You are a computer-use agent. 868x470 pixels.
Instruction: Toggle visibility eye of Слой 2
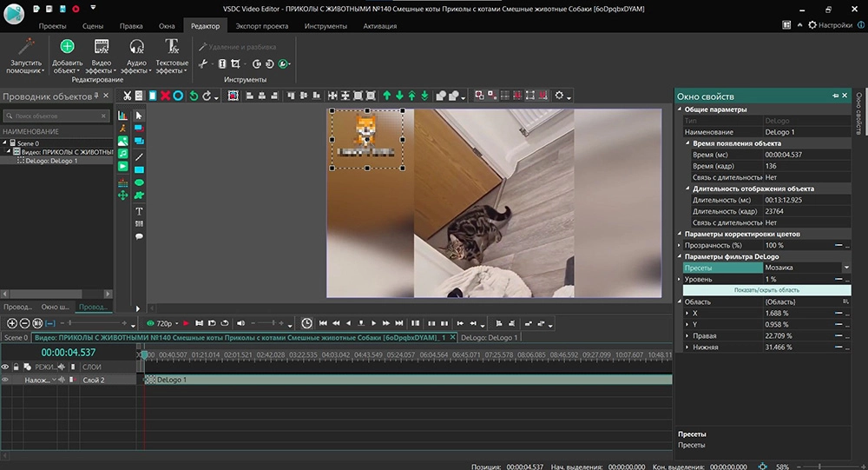[6, 380]
